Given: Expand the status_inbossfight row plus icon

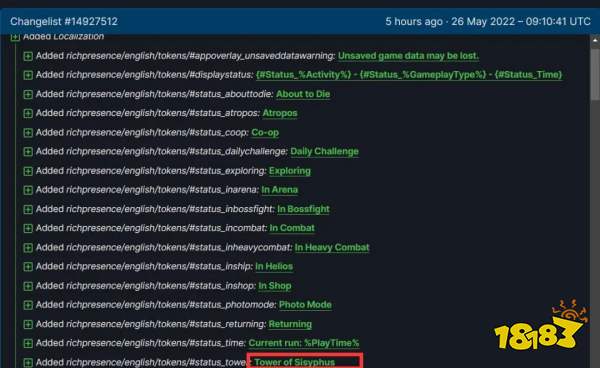Looking at the screenshot, I should coord(28,209).
